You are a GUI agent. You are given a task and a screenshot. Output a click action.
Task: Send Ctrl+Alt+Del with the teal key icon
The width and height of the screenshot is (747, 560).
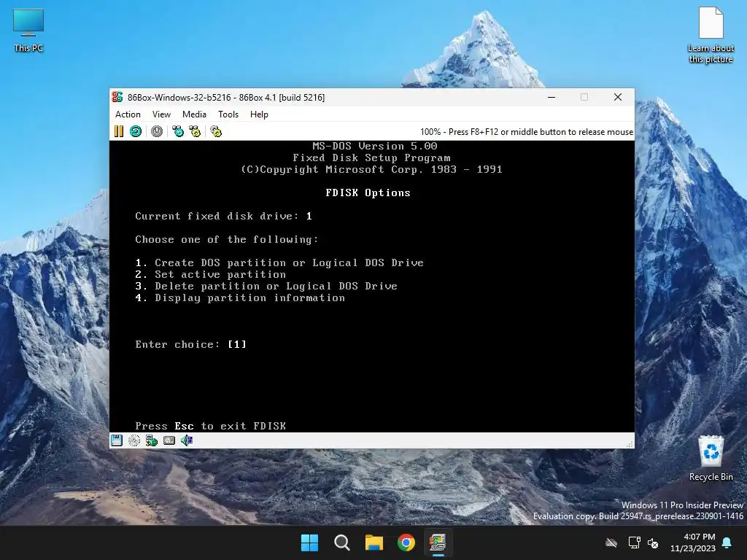click(178, 131)
